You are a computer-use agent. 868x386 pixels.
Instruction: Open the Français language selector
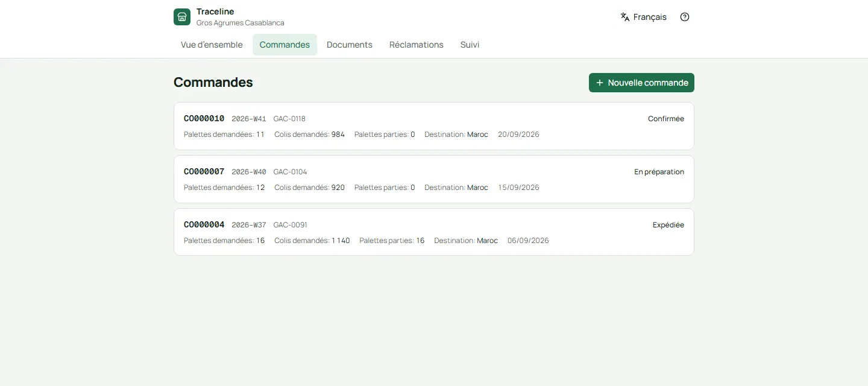[644, 17]
